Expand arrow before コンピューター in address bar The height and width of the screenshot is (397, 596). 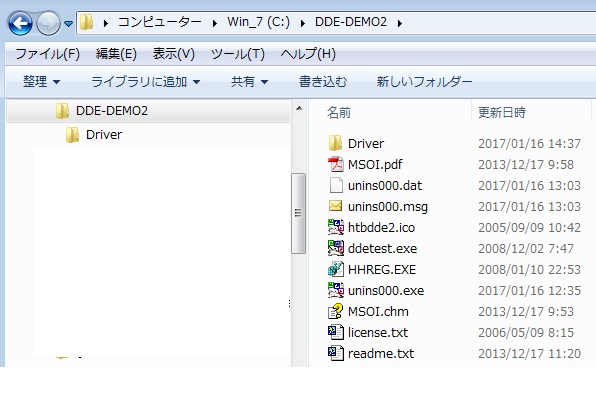pos(106,24)
